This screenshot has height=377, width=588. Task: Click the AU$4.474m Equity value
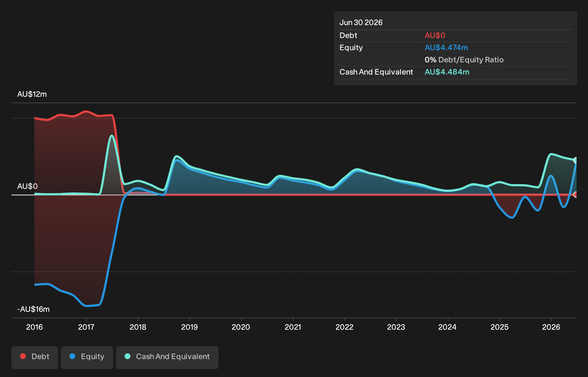[446, 48]
